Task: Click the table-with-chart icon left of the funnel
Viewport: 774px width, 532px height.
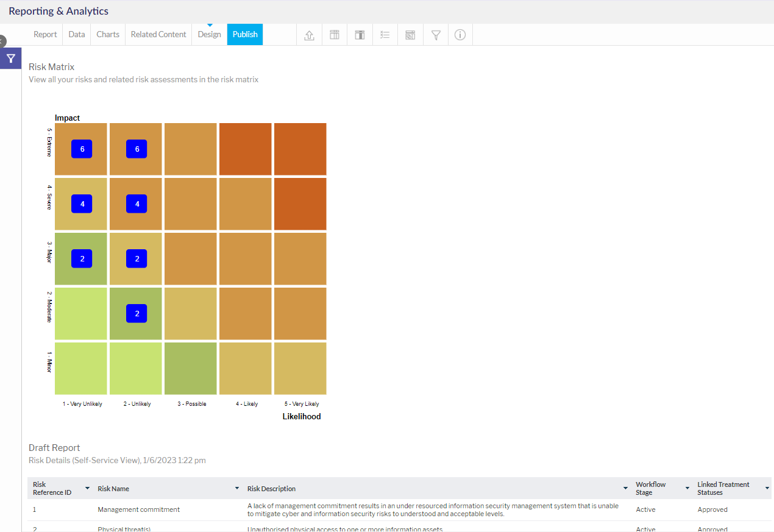Action: click(x=410, y=35)
